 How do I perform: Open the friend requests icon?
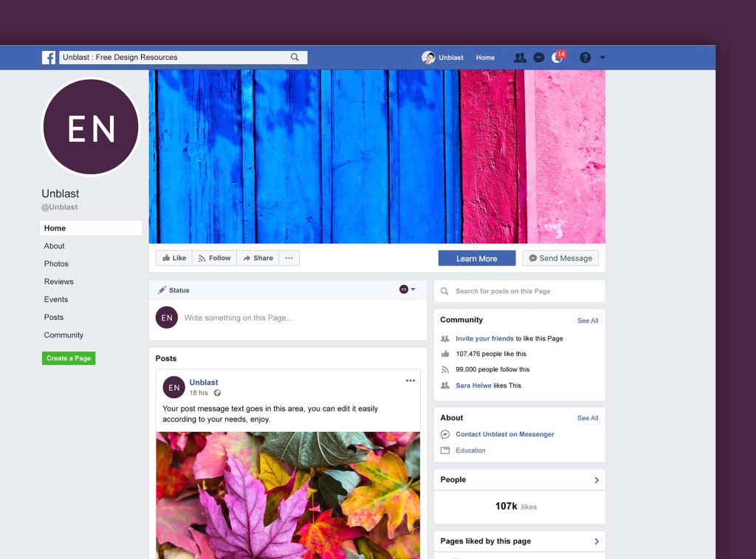[x=520, y=58]
